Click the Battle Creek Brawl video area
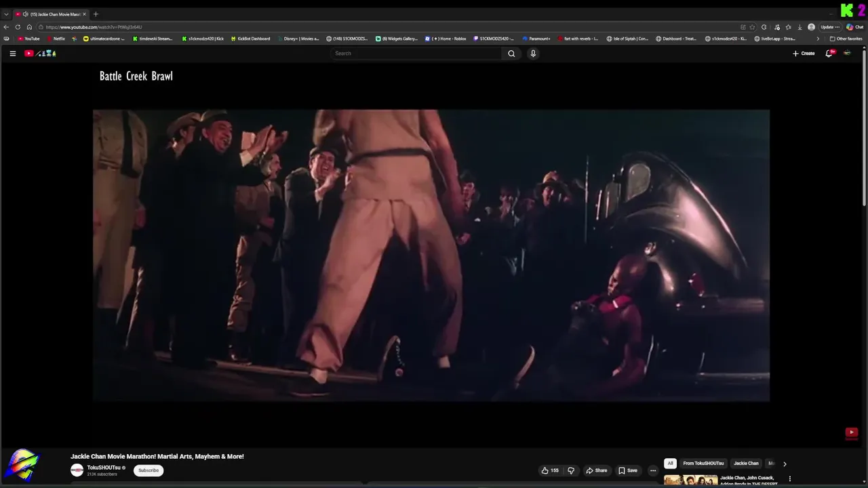 tap(431, 256)
